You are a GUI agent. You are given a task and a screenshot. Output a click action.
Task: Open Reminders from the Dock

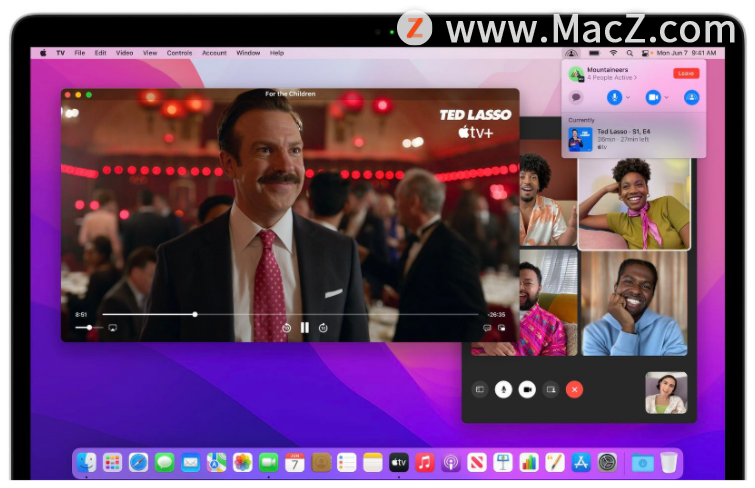[x=347, y=463]
